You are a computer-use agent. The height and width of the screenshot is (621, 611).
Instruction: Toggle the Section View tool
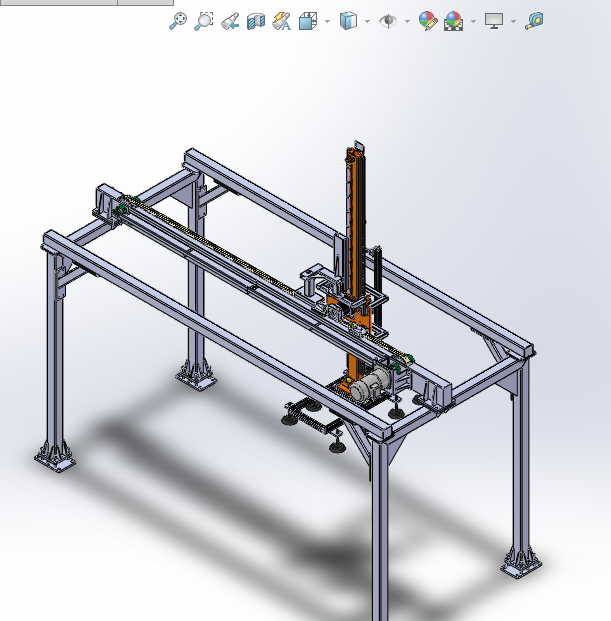click(x=256, y=21)
